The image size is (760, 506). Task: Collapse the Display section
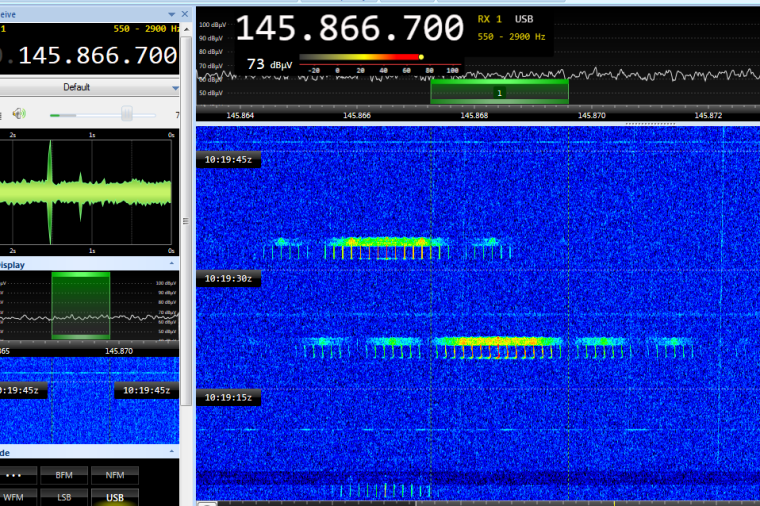172,265
